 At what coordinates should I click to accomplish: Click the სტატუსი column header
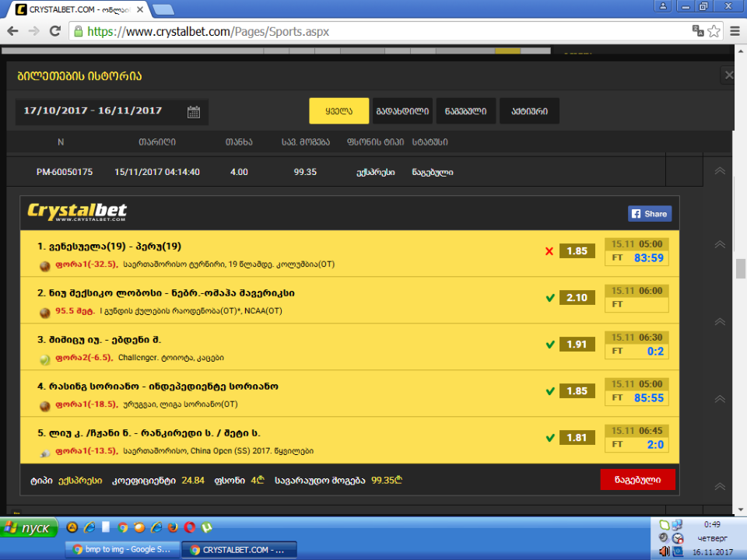click(430, 142)
